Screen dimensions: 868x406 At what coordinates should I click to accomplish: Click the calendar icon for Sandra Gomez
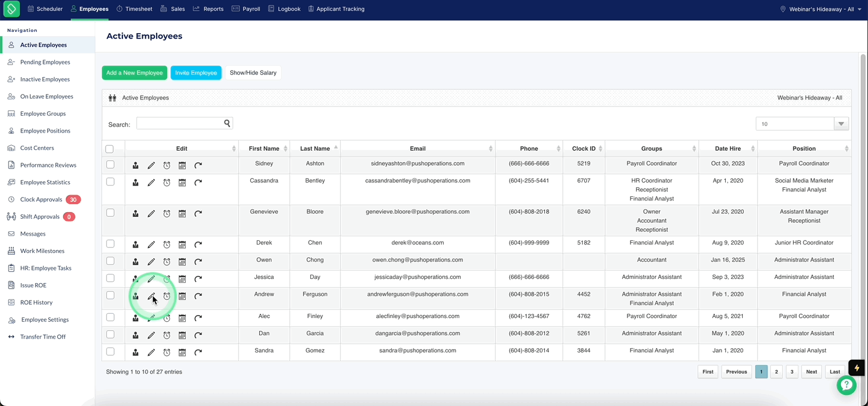(182, 352)
